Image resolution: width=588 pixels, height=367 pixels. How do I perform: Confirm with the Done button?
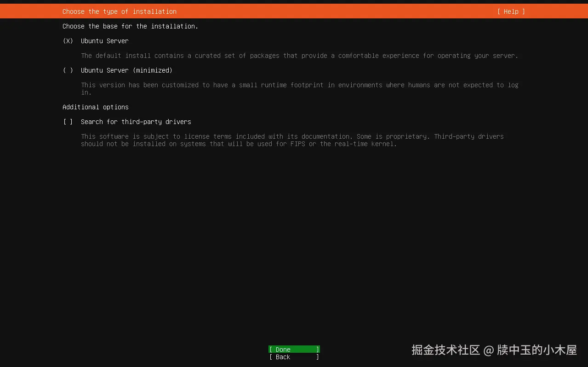click(x=294, y=350)
